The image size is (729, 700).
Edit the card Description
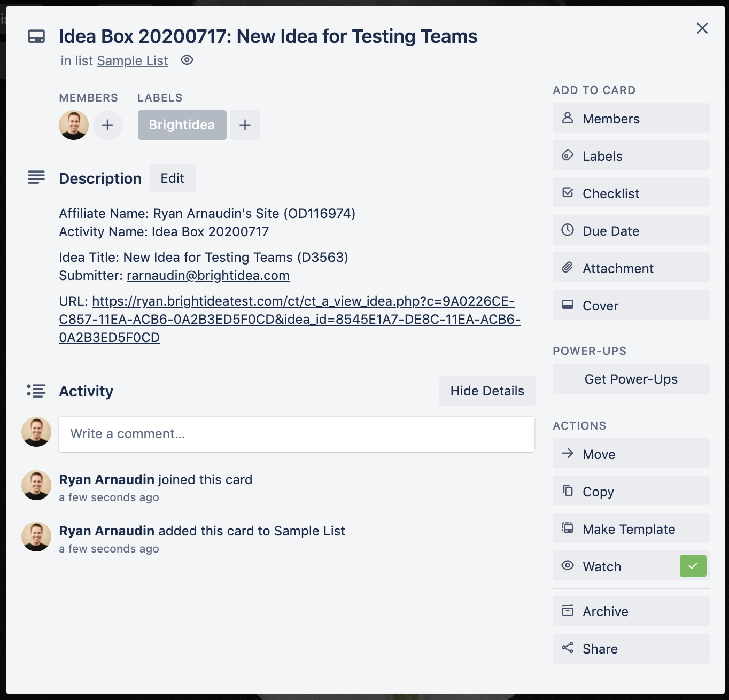pyautogui.click(x=173, y=178)
